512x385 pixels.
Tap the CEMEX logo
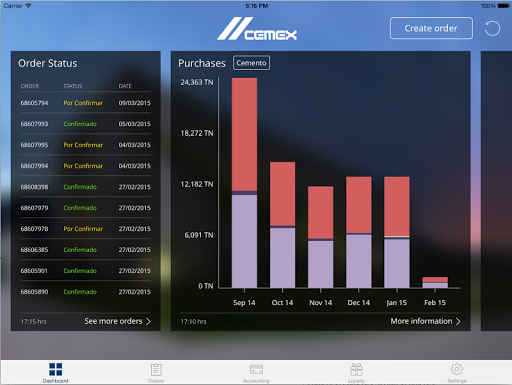coord(257,29)
